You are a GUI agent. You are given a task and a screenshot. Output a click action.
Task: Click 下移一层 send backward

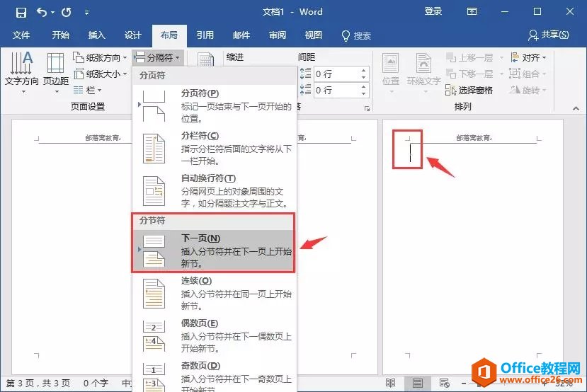point(470,74)
